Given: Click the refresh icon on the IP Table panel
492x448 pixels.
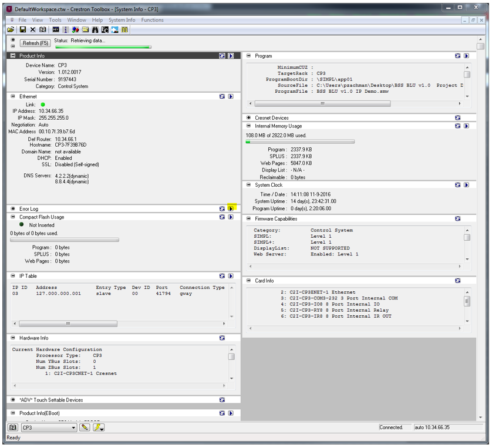Looking at the screenshot, I should [x=222, y=276].
